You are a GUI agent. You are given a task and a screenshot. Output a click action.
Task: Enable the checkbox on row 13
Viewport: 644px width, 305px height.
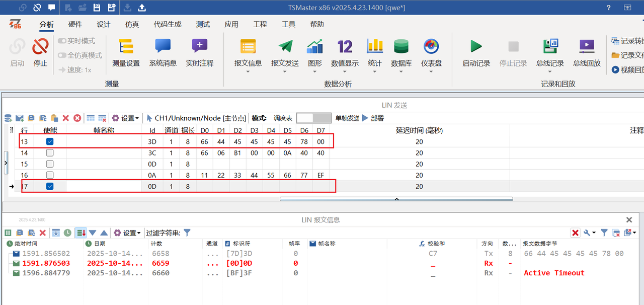(49, 141)
